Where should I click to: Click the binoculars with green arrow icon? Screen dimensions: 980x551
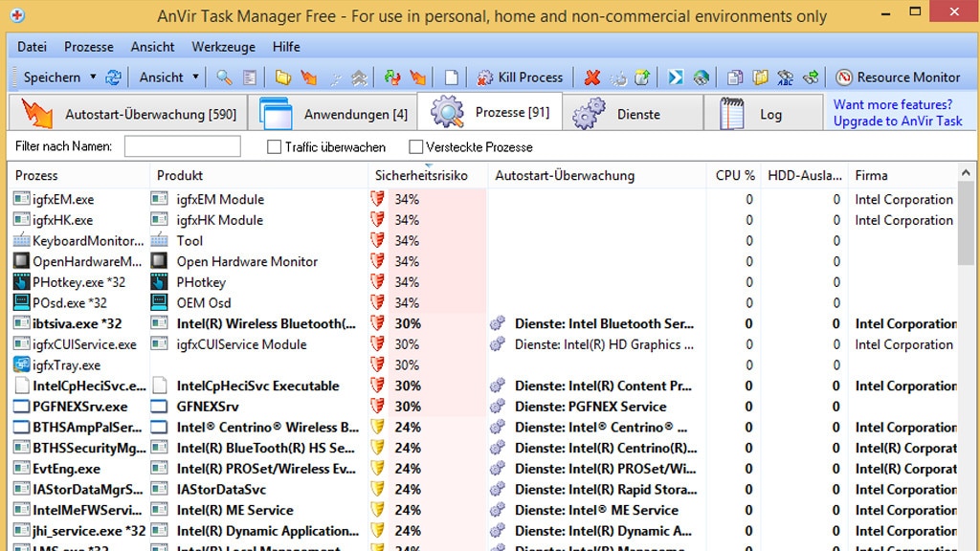(811, 77)
